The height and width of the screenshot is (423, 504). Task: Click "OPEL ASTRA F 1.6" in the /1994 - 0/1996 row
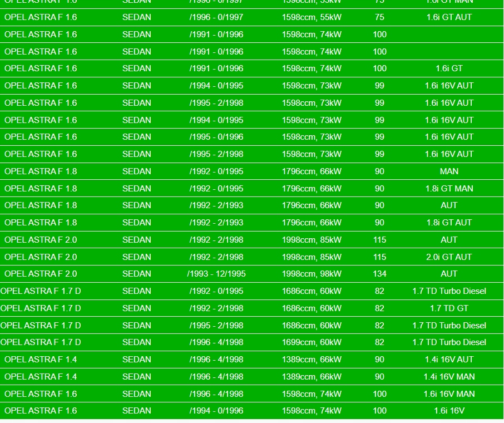point(41,410)
